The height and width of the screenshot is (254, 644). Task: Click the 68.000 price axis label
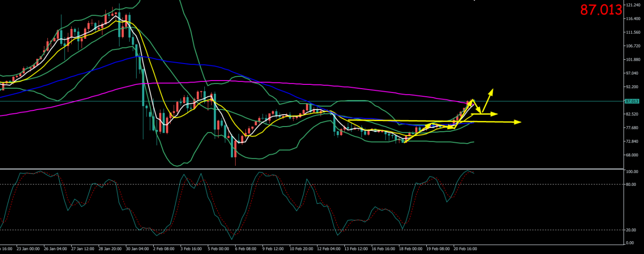pos(632,155)
